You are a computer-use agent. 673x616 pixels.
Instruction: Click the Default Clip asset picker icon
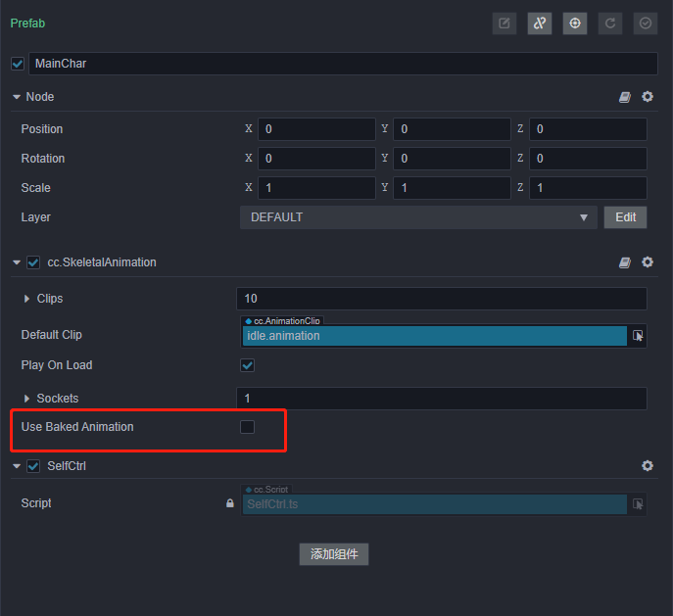(638, 336)
